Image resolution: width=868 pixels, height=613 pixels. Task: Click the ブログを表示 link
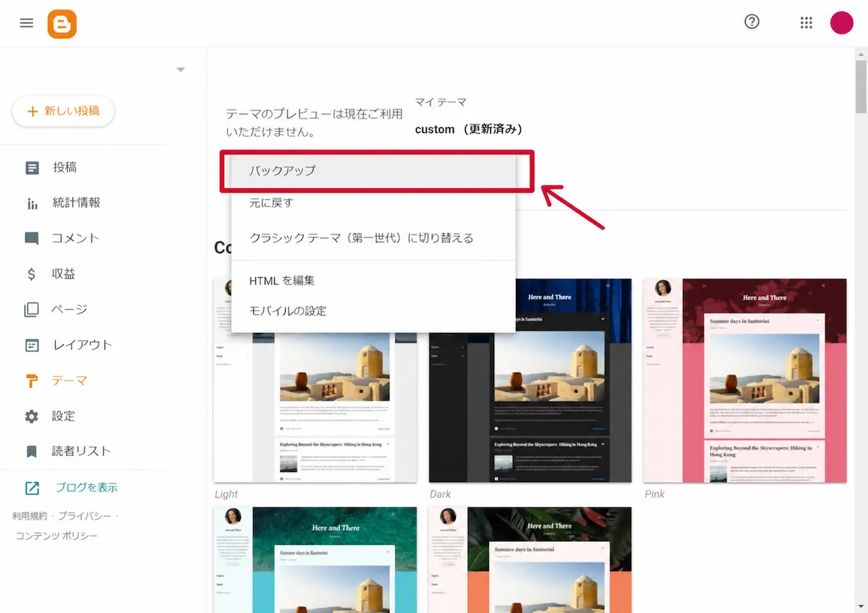pyautogui.click(x=87, y=488)
